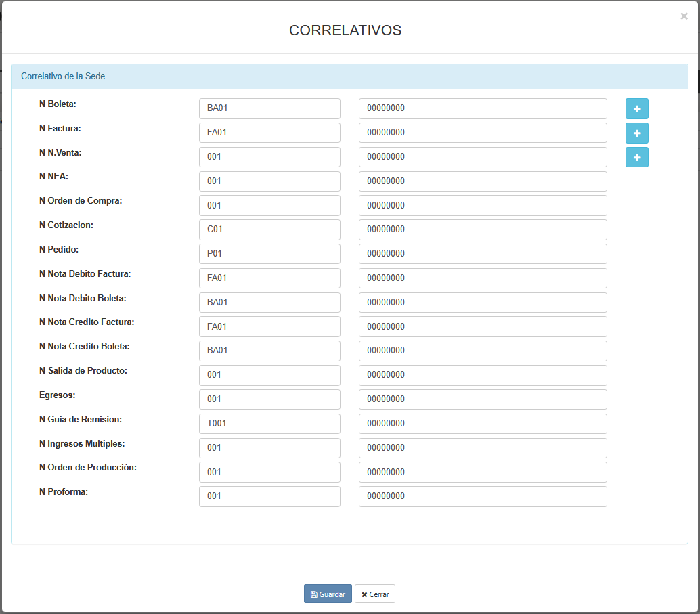Focus the N Cotizacion number field

pyautogui.click(x=483, y=229)
